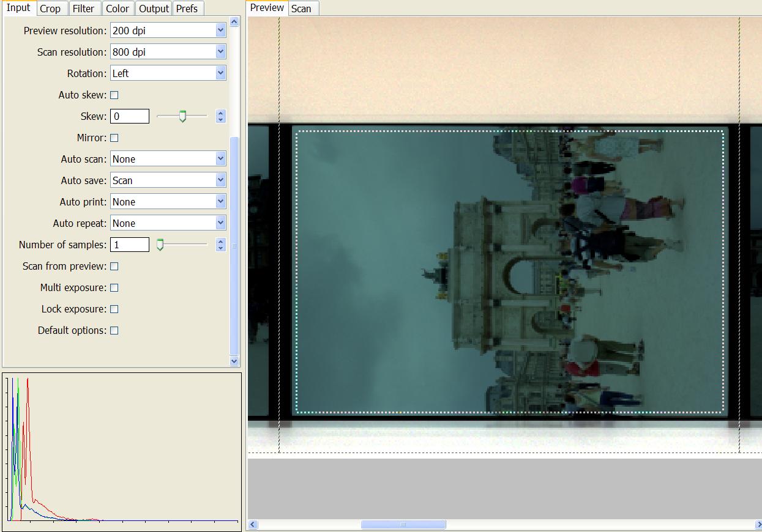Toggle Multi exposure checkbox
The image size is (762, 532).
(x=114, y=287)
